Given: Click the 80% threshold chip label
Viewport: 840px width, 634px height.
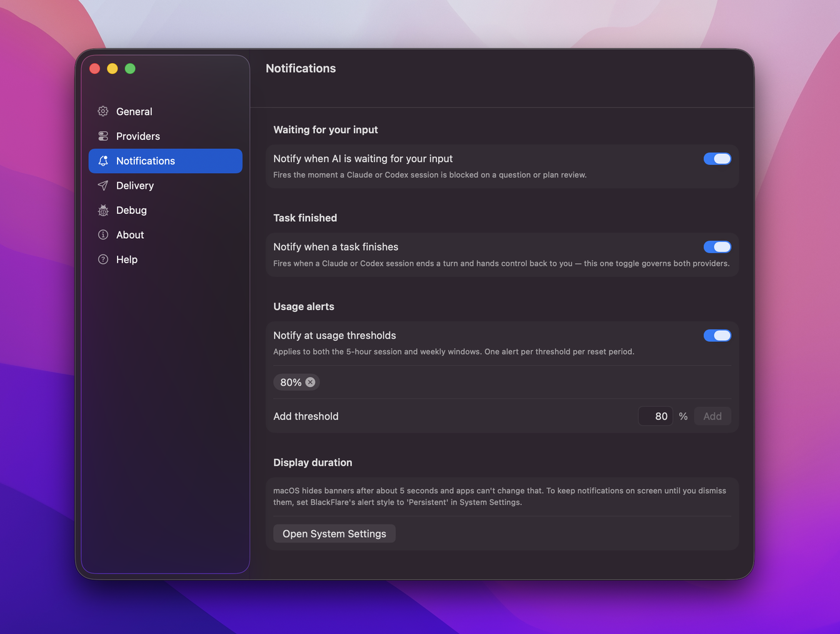Looking at the screenshot, I should [291, 382].
